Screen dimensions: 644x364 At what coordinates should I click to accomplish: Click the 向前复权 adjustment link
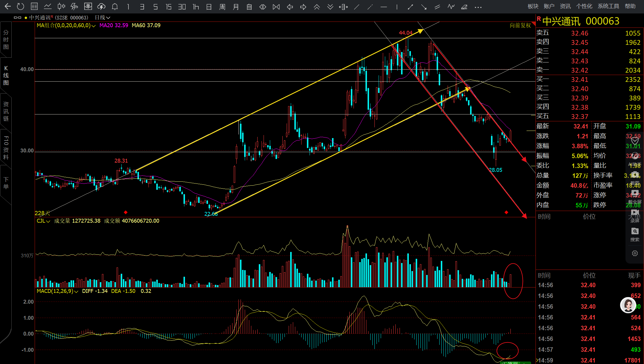click(x=520, y=25)
